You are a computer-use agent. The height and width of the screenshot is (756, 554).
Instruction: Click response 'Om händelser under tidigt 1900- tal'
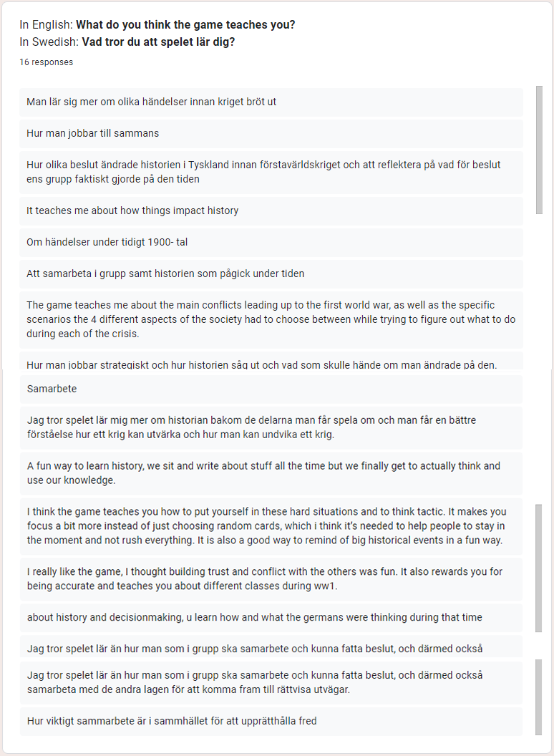(271, 242)
